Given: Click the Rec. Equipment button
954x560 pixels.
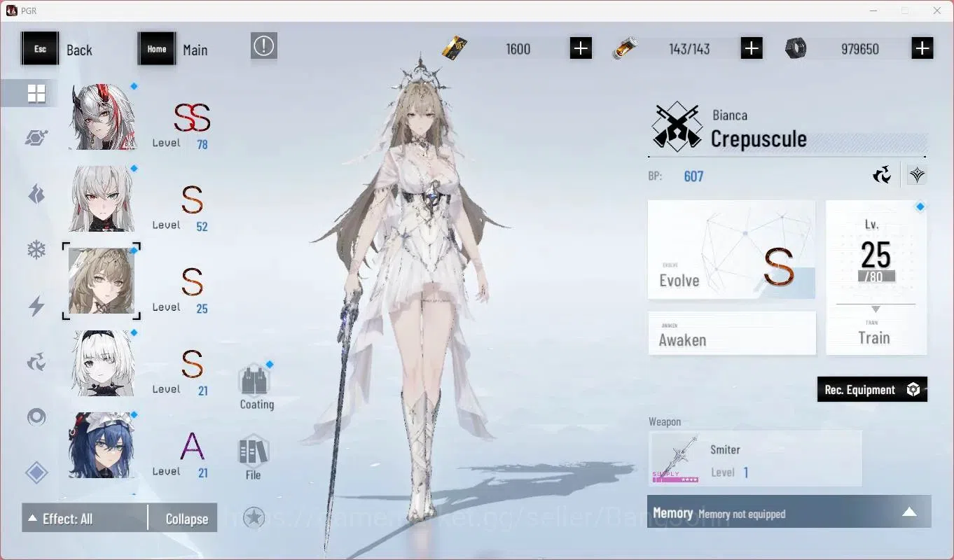Looking at the screenshot, I should (x=872, y=390).
